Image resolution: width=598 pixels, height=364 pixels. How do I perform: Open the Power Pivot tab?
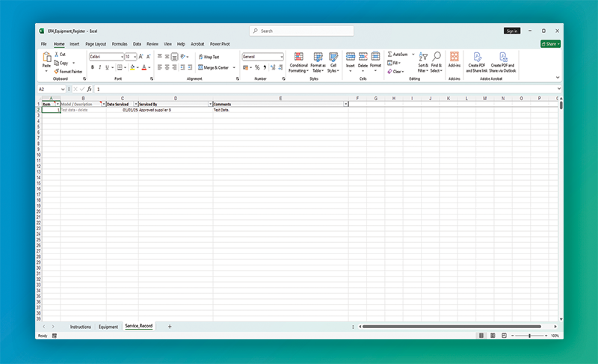point(220,44)
